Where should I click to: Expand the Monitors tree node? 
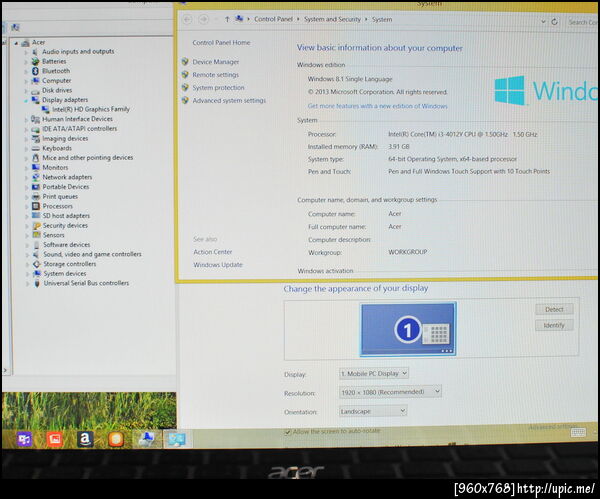26,168
